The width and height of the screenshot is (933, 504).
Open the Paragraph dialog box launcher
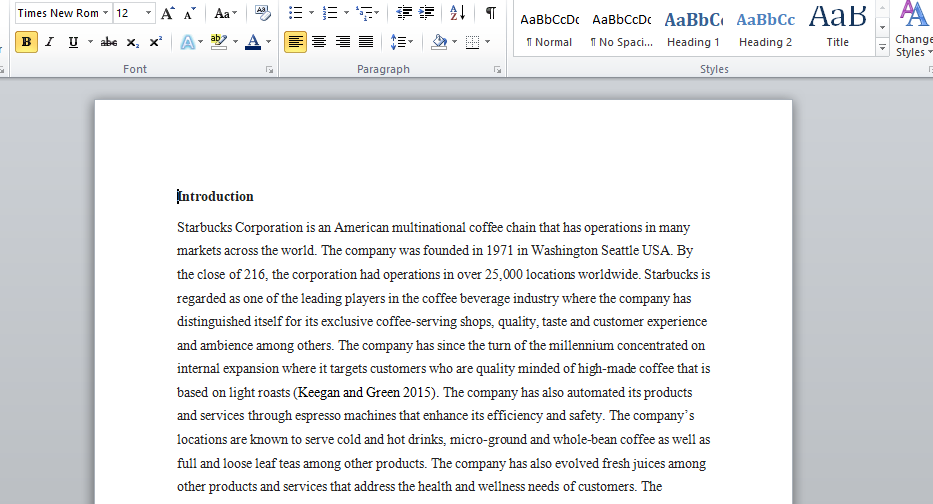(497, 70)
